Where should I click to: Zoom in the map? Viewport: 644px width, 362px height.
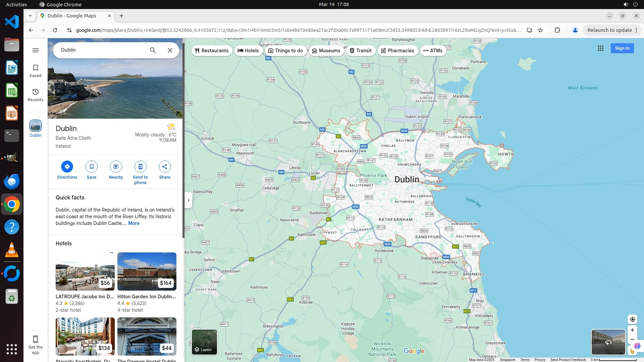click(632, 330)
